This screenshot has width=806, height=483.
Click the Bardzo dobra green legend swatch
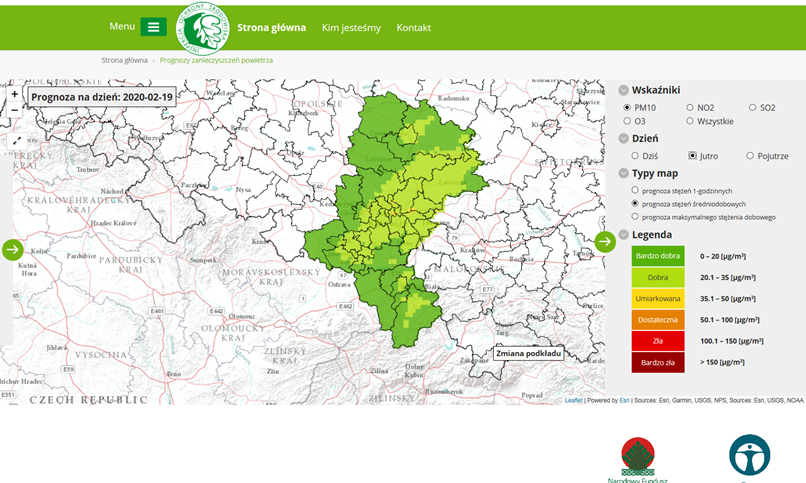click(x=657, y=257)
